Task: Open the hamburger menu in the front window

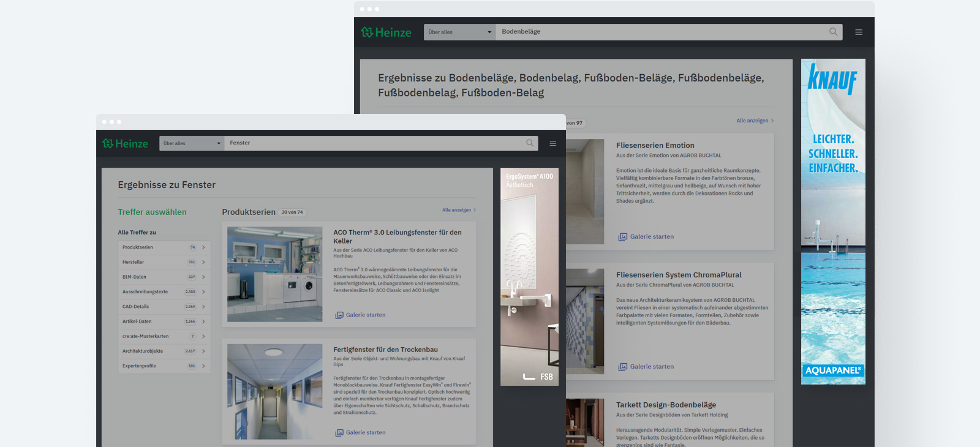Action: point(553,143)
